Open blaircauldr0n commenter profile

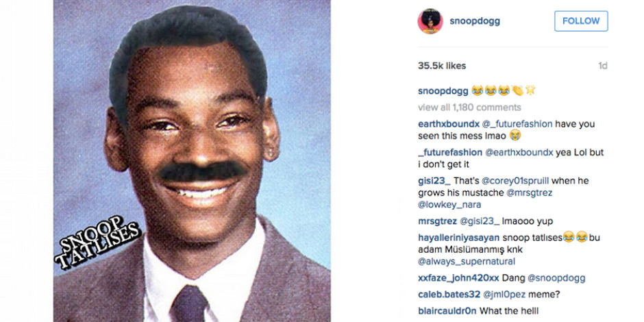tap(447, 311)
